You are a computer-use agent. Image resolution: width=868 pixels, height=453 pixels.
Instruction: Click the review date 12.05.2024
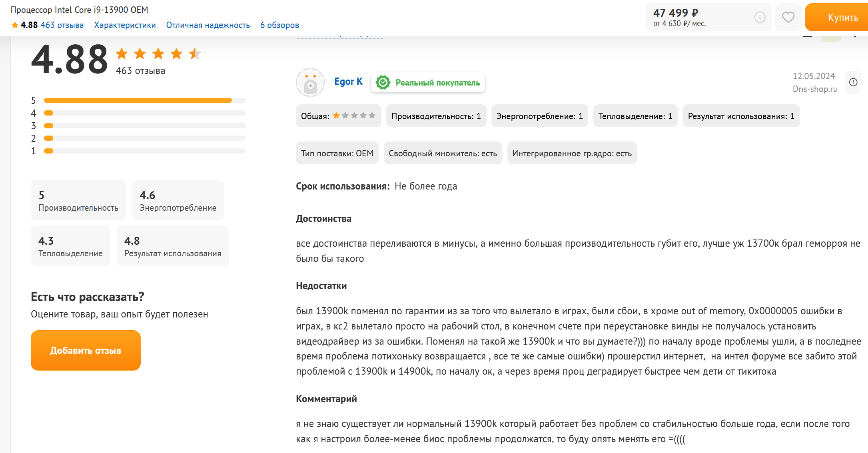coord(814,76)
